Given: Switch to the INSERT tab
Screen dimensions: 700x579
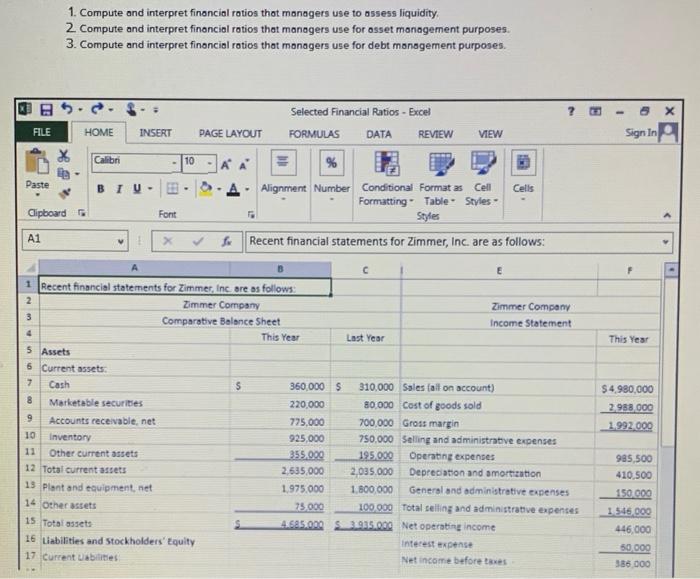Looking at the screenshot, I should pyautogui.click(x=155, y=133).
